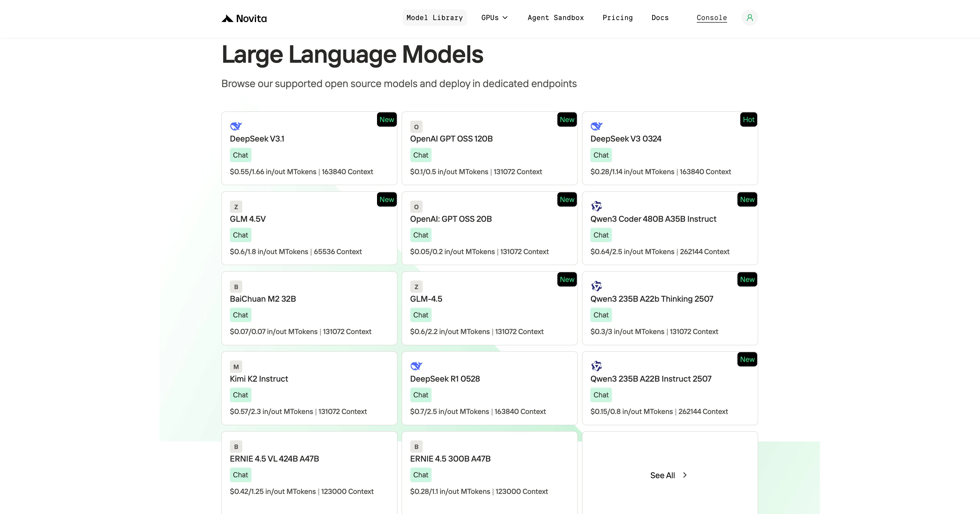Click the Novita logo

pyautogui.click(x=244, y=18)
